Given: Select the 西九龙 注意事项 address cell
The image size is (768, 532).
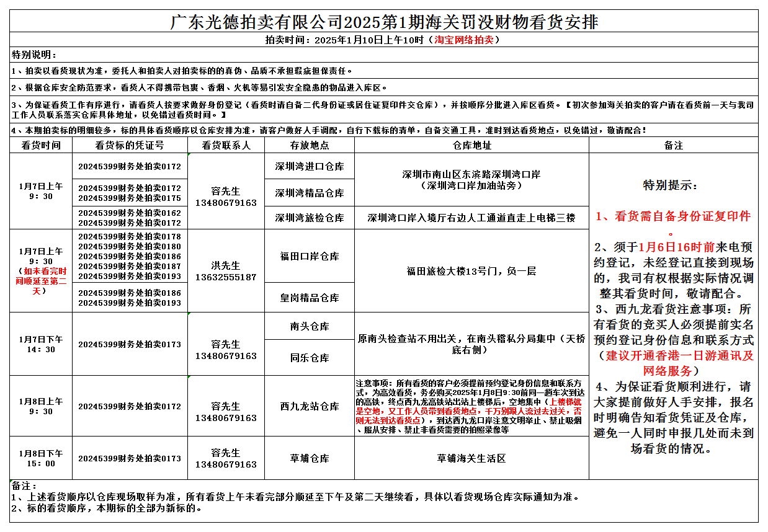Looking at the screenshot, I should [471, 406].
